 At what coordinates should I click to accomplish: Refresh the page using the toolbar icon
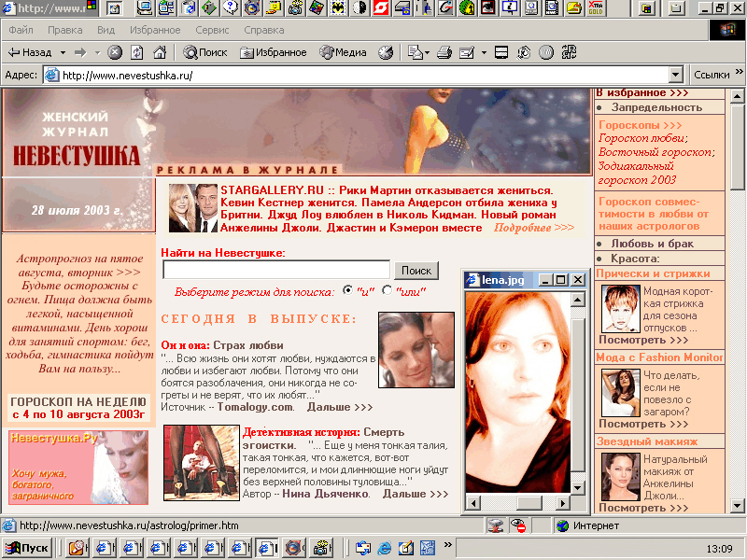[137, 52]
